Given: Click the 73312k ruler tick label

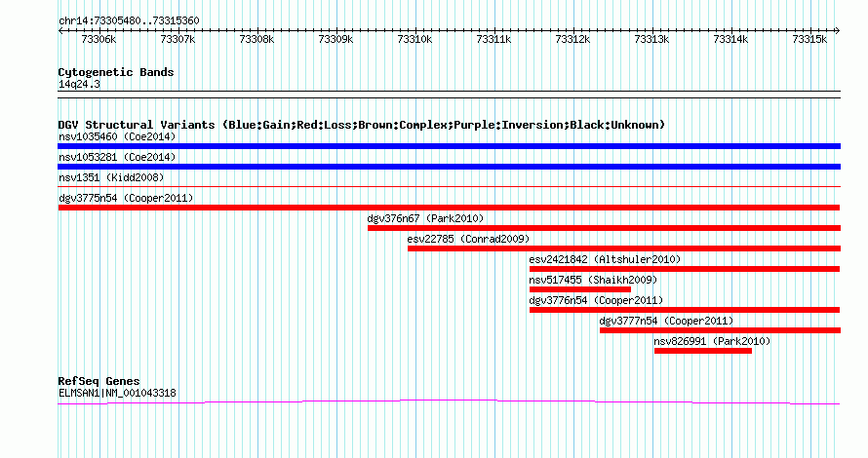Looking at the screenshot, I should coord(572,39).
